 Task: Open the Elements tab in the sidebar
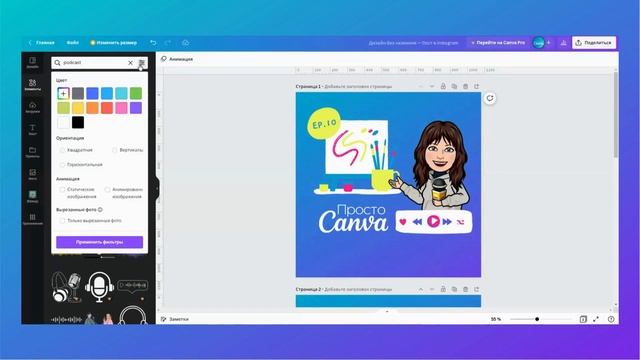(33, 85)
